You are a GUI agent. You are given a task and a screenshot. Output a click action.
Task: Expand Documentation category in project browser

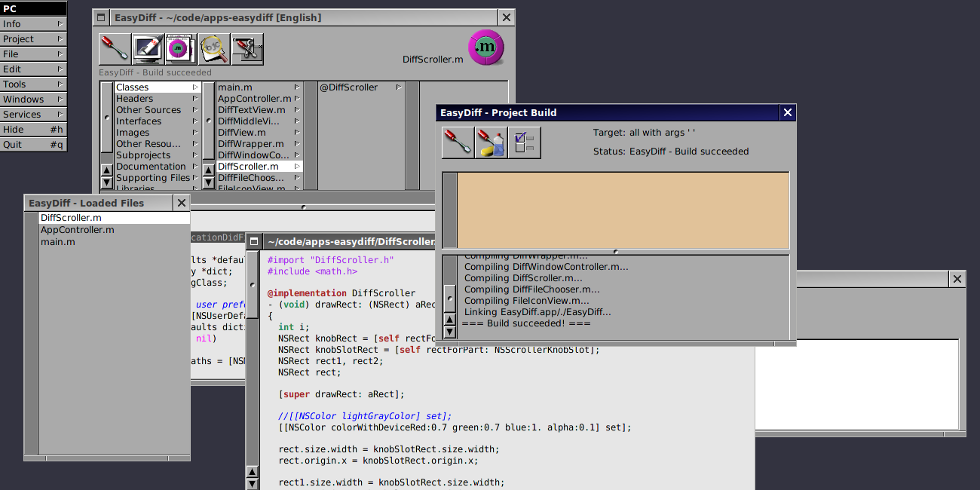pos(151,167)
